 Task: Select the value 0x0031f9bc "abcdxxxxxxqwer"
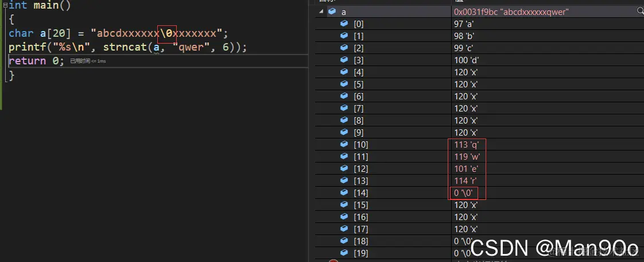click(511, 12)
